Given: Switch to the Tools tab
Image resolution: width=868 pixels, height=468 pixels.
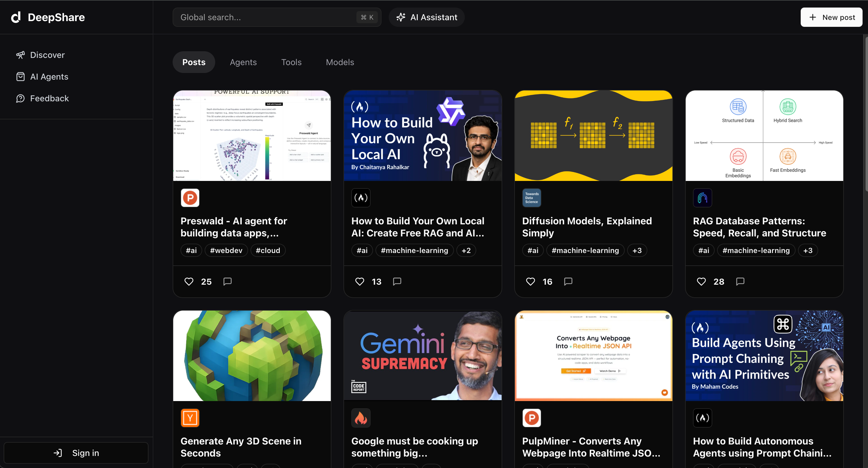Looking at the screenshot, I should (x=291, y=62).
